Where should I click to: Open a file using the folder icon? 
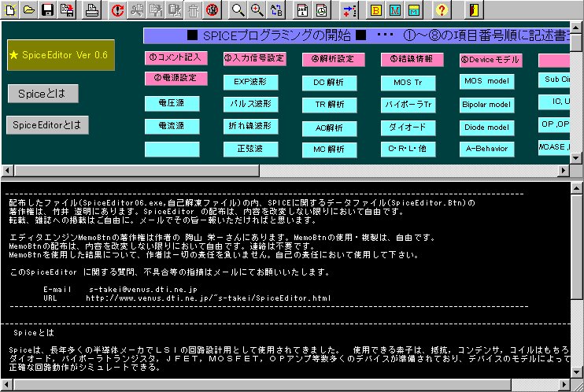[x=29, y=10]
